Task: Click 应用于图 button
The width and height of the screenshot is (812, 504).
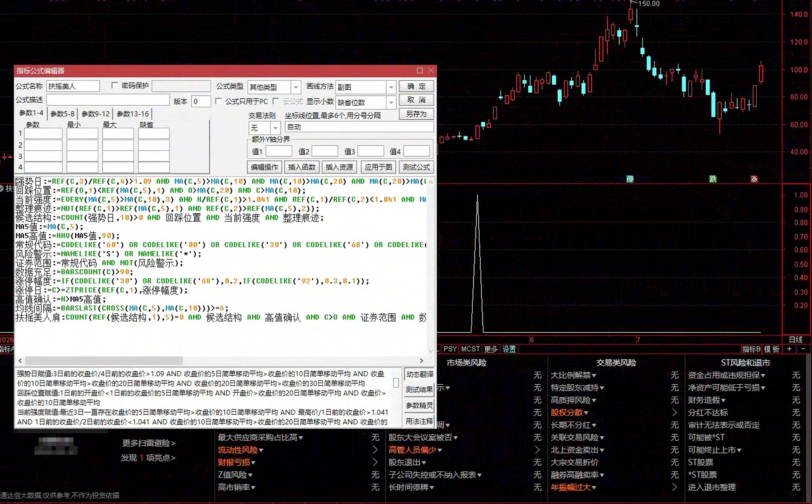Action: pos(378,167)
